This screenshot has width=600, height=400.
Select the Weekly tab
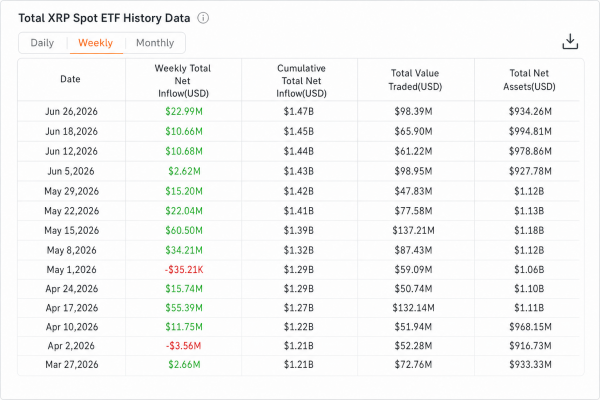pyautogui.click(x=96, y=43)
